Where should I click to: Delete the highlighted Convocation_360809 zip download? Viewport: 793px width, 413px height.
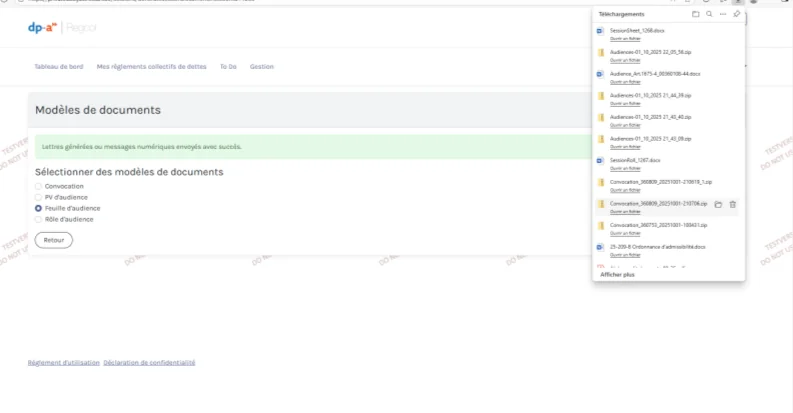coord(733,204)
